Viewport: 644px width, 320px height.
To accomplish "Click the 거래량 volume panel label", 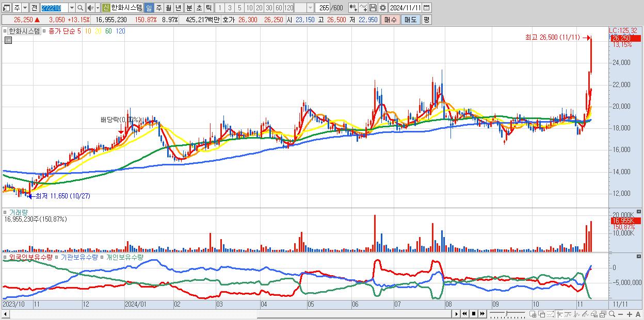I will click(18, 212).
